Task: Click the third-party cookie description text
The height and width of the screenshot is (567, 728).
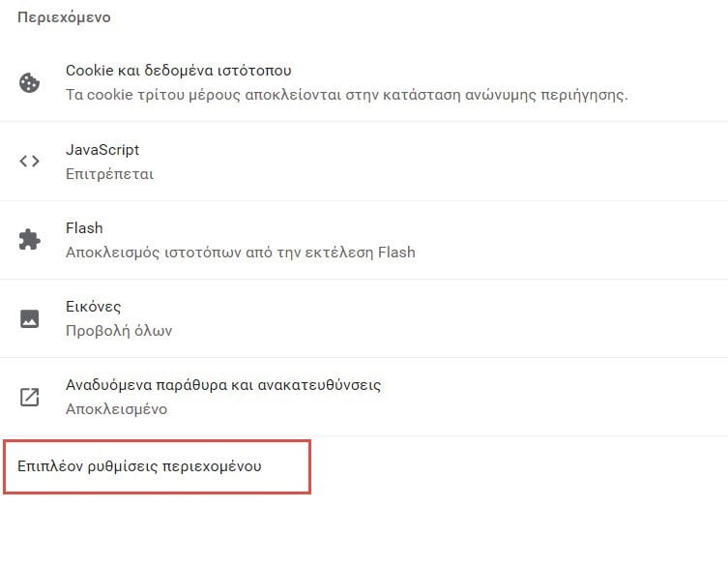Action: click(346, 95)
